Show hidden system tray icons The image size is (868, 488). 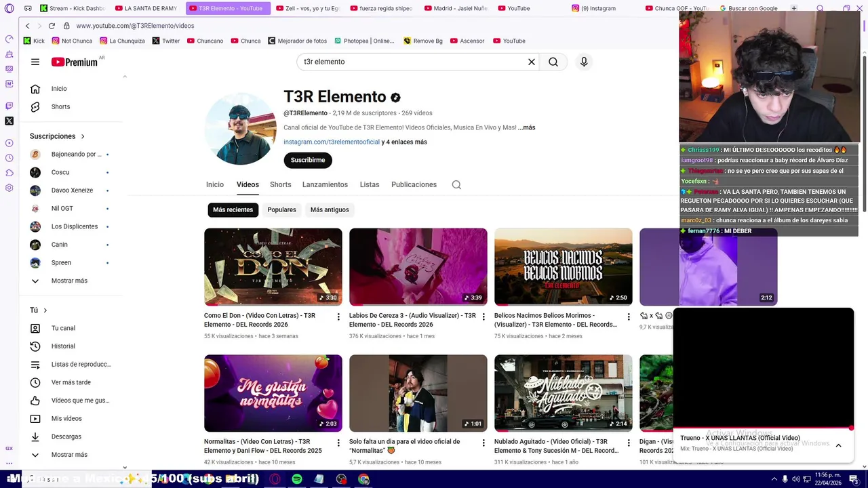point(774,479)
